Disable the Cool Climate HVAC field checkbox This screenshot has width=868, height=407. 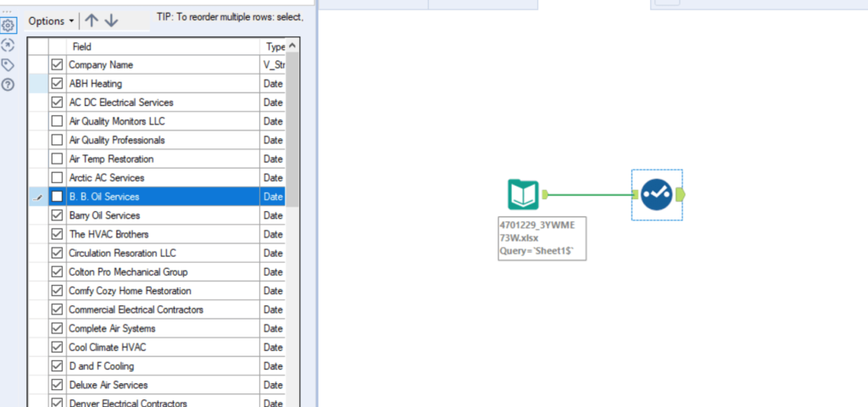57,347
